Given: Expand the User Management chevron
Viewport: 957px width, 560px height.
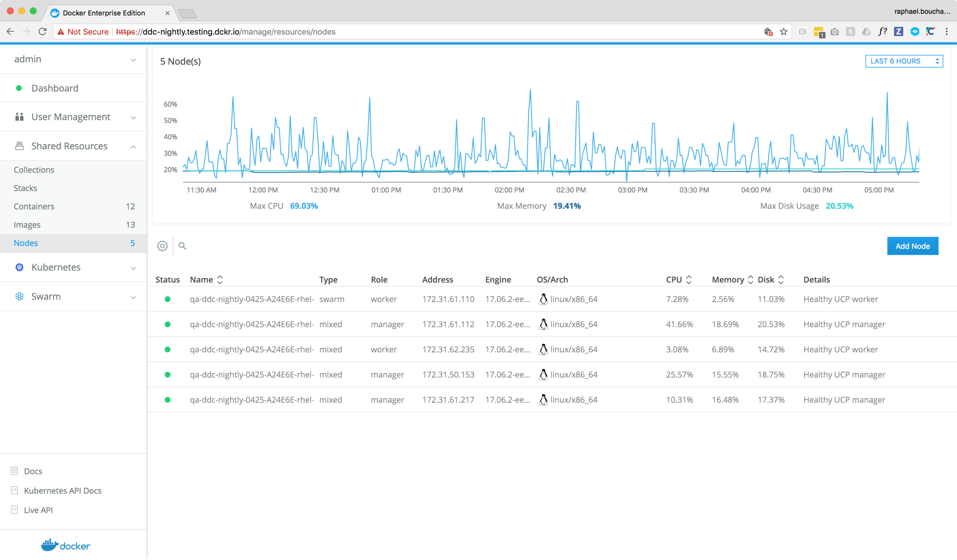Looking at the screenshot, I should 133,118.
